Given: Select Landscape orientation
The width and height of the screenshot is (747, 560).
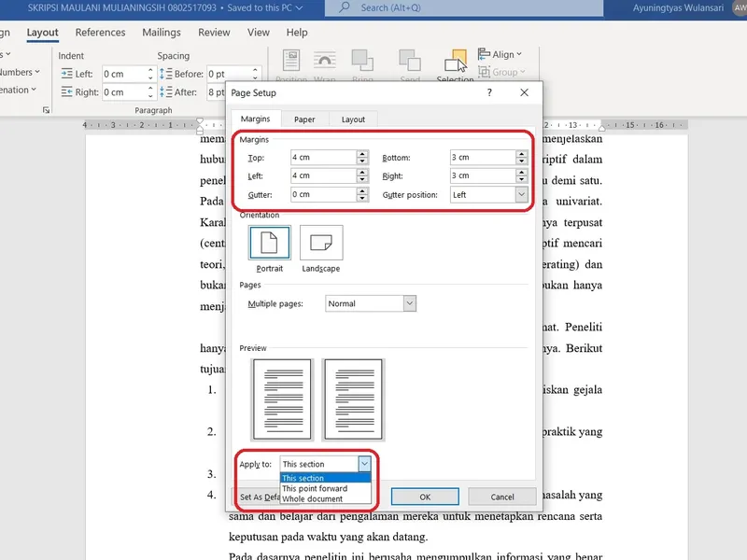Looking at the screenshot, I should (x=321, y=245).
